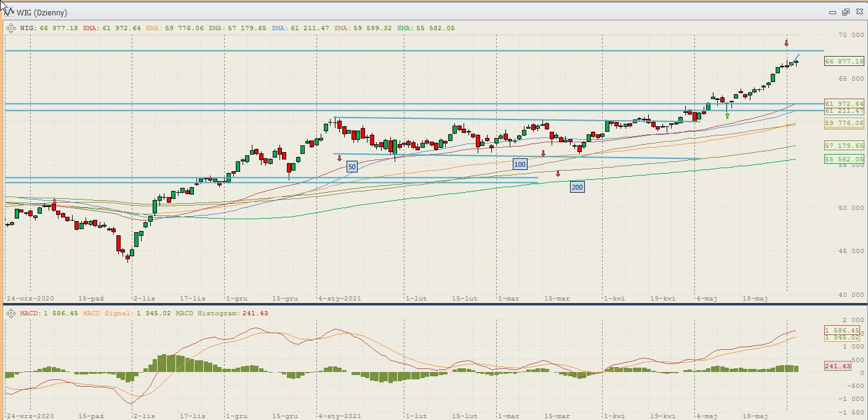Click the 241.43 MACD histogram value tag
868x420 pixels.
[837, 366]
